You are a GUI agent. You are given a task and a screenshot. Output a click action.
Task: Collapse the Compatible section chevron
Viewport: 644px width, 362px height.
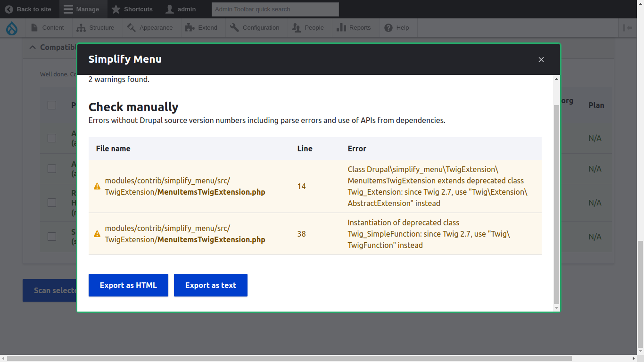click(x=33, y=47)
